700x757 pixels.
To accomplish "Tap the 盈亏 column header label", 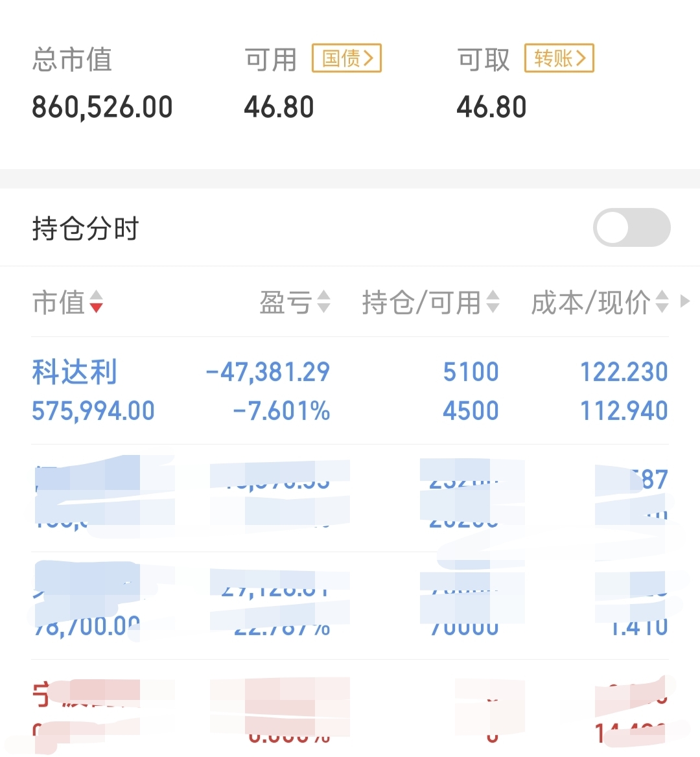I will coord(286,303).
